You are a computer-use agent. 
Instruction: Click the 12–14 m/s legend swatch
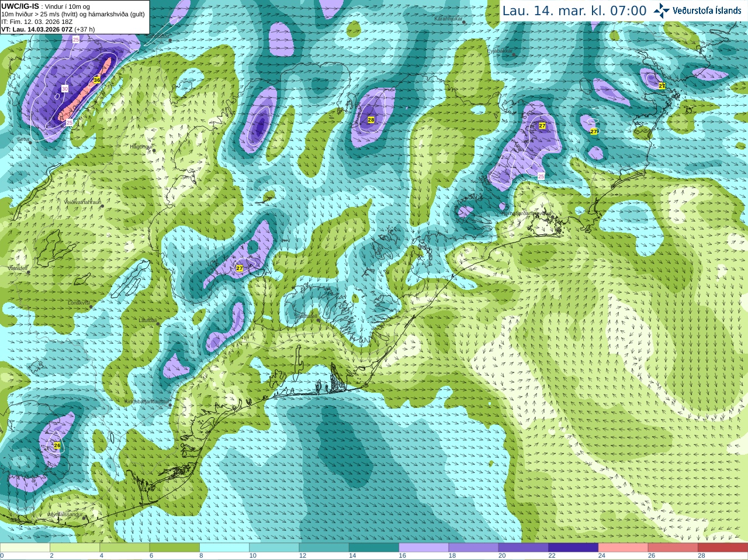tap(324, 548)
